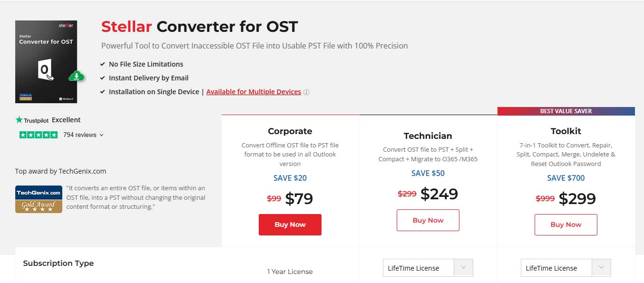Click the BEST VALUE SAVER banner

[x=566, y=111]
